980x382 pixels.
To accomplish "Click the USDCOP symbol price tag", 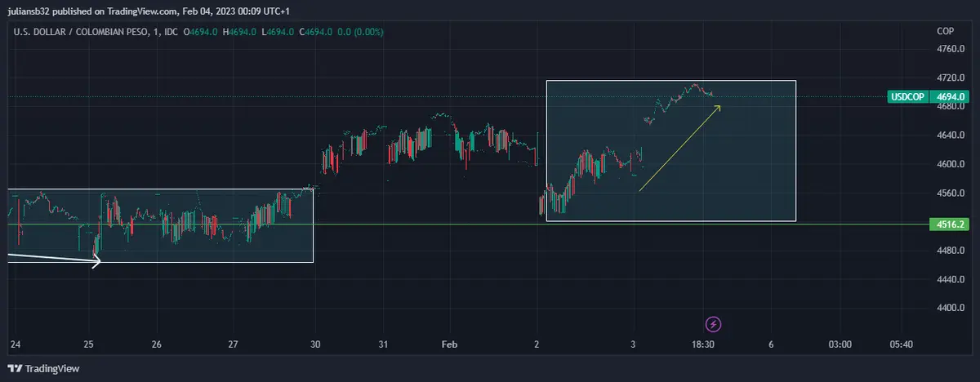I will 907,97.
